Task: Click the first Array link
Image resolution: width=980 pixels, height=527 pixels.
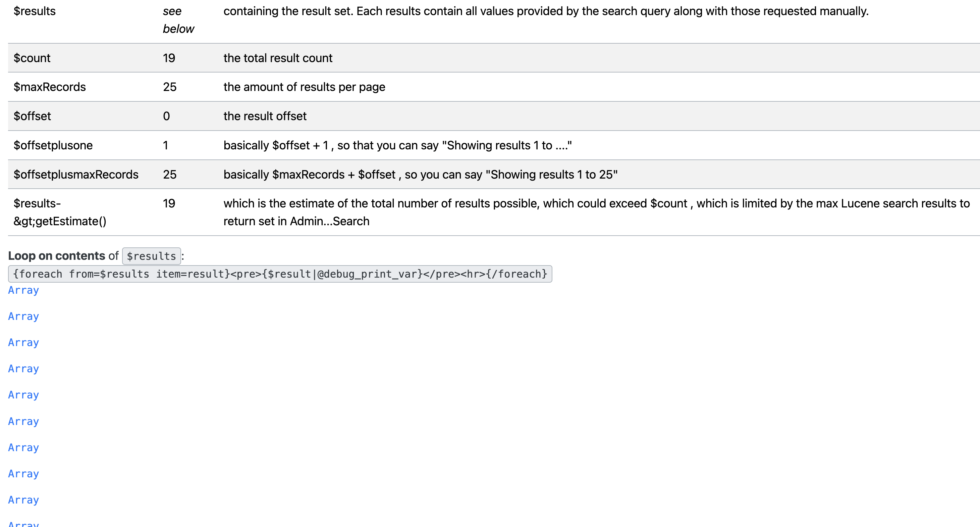Action: (x=23, y=290)
